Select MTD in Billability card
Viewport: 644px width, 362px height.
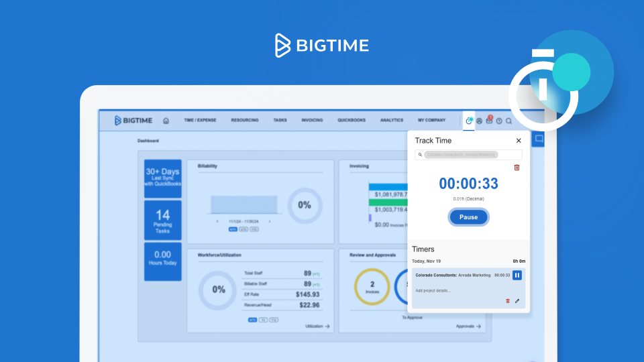233,229
